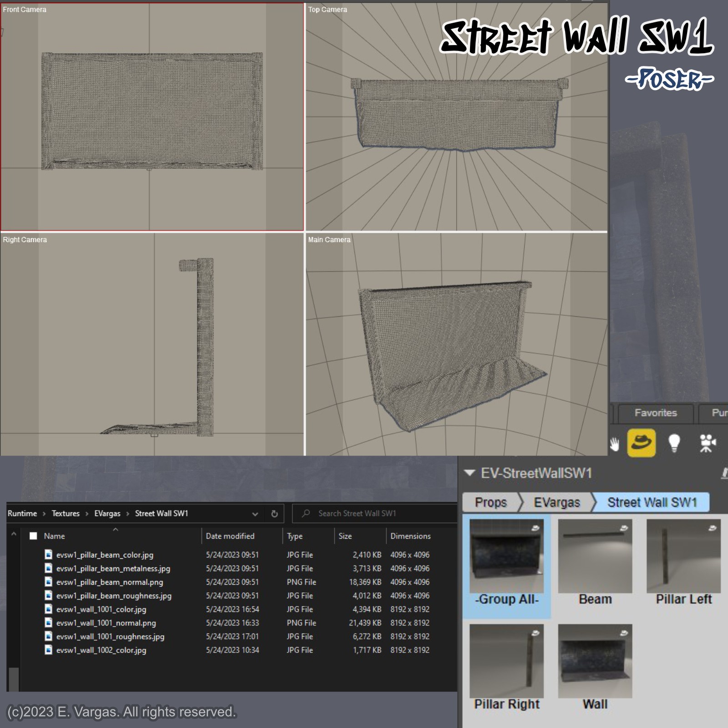Viewport: 728px width, 728px height.
Task: Expand the chevron after Runtime in path
Action: 44,514
